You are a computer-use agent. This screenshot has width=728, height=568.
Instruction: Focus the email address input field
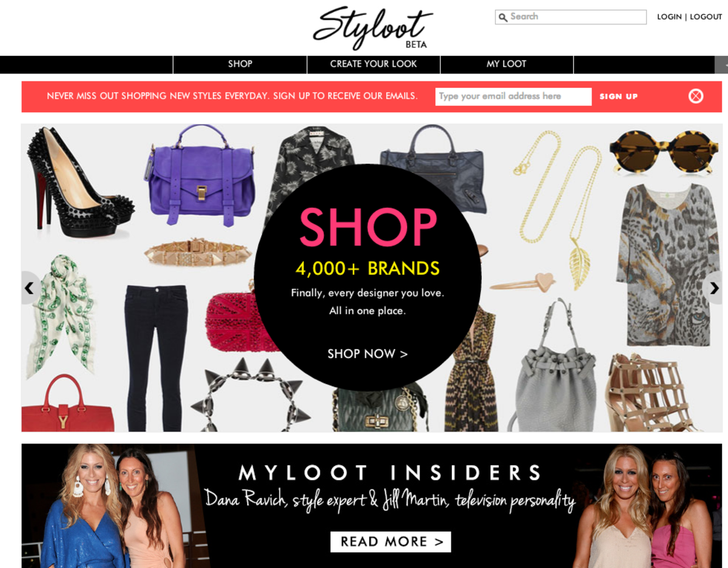coord(513,96)
